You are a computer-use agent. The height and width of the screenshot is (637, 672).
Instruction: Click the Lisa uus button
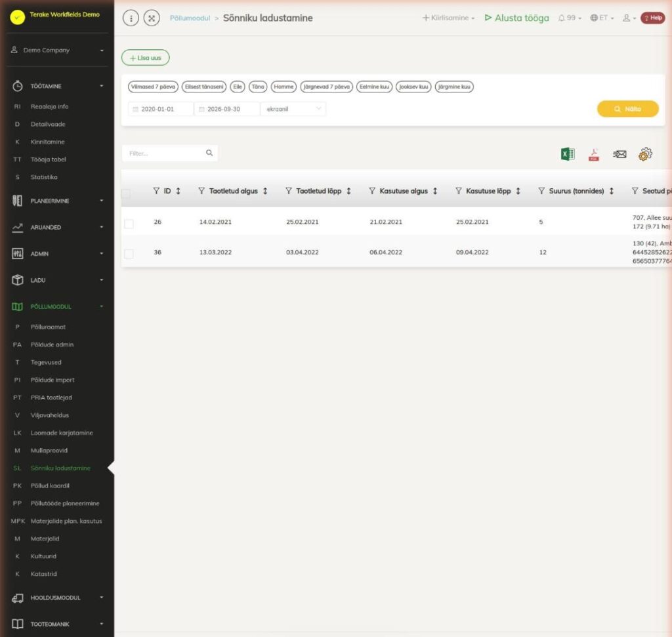145,58
